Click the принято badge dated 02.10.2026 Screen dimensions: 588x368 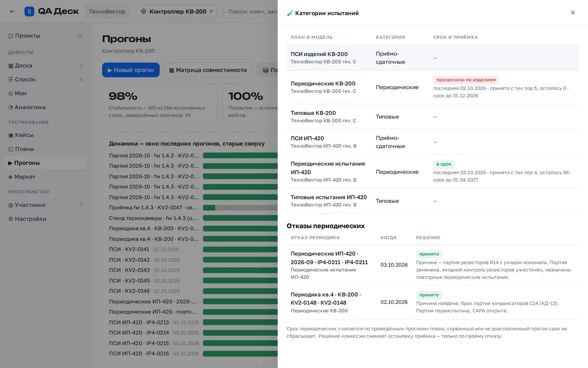(x=429, y=295)
